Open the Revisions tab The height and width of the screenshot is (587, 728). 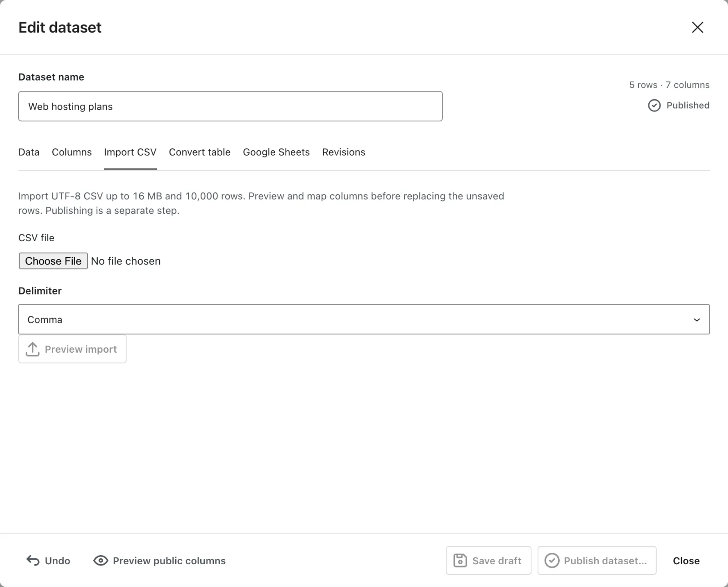344,152
